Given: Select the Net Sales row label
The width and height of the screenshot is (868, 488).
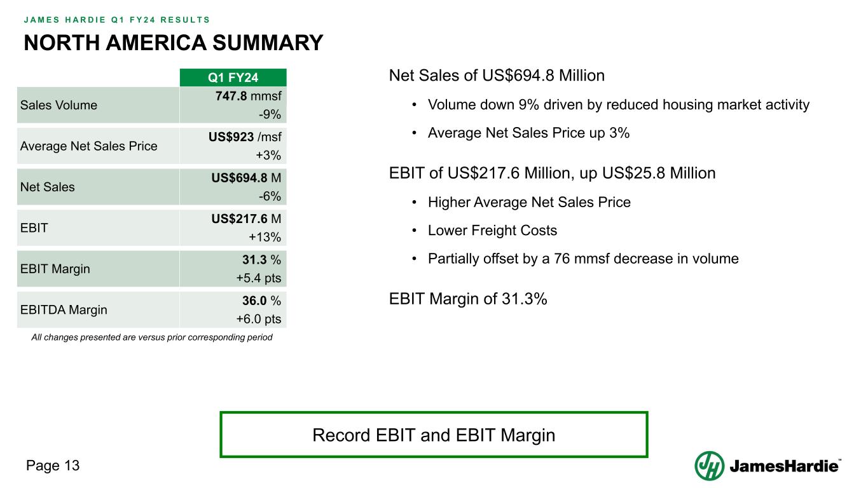Looking at the screenshot, I should point(48,187).
